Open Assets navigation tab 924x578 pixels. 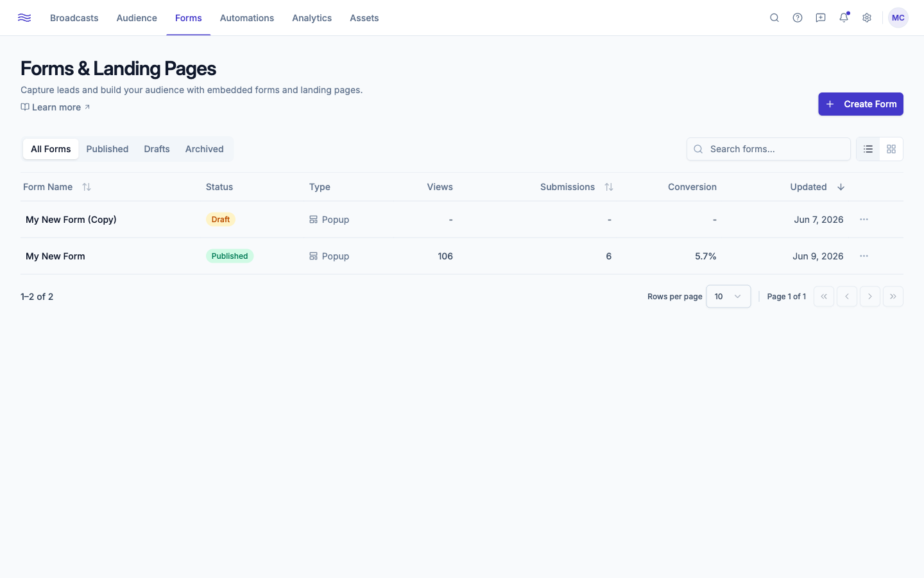[364, 18]
